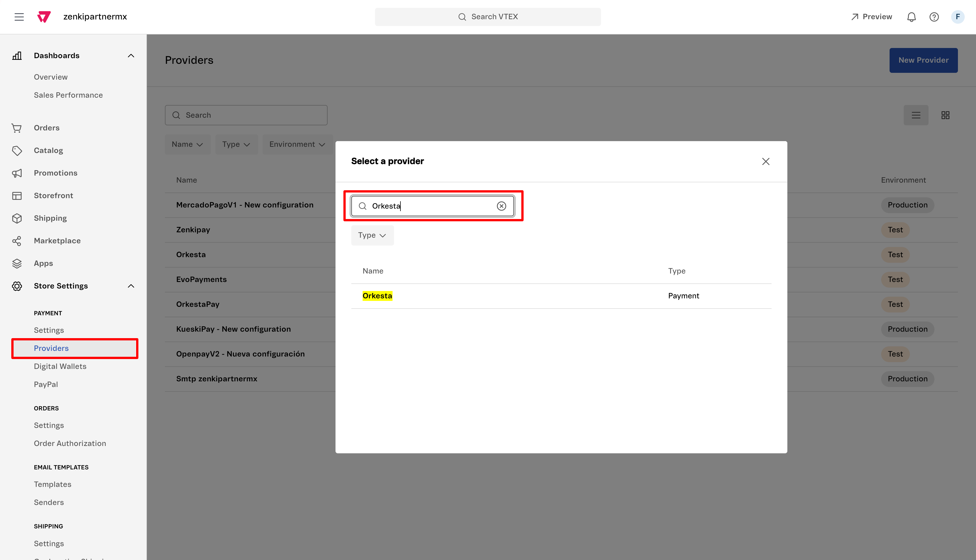Click the Orders cart icon

pyautogui.click(x=17, y=128)
